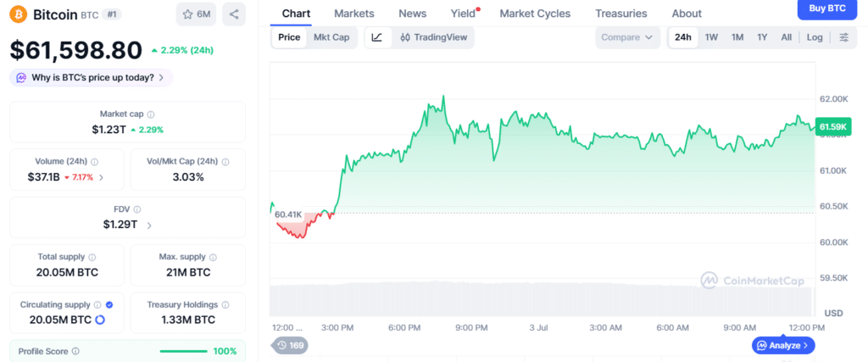
Task: Click info icon beside Total supply
Action: (92, 258)
